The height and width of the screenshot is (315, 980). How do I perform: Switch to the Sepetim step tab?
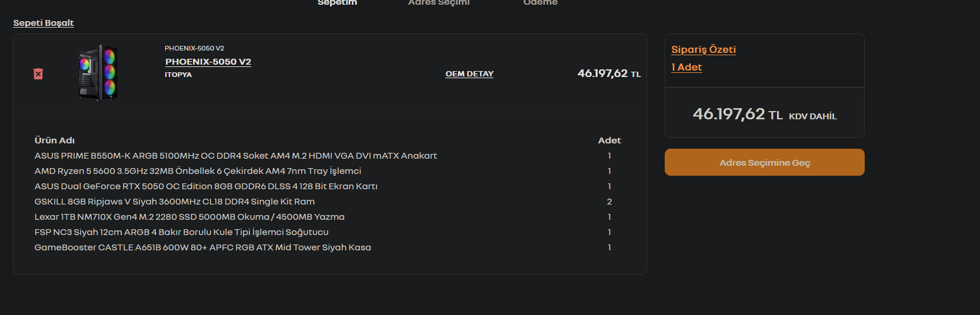point(337,3)
